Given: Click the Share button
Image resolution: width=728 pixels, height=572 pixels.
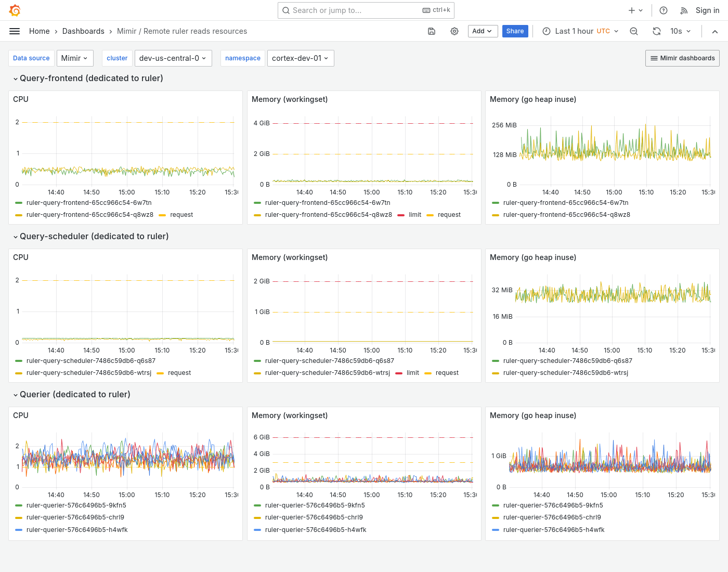Looking at the screenshot, I should pos(515,31).
